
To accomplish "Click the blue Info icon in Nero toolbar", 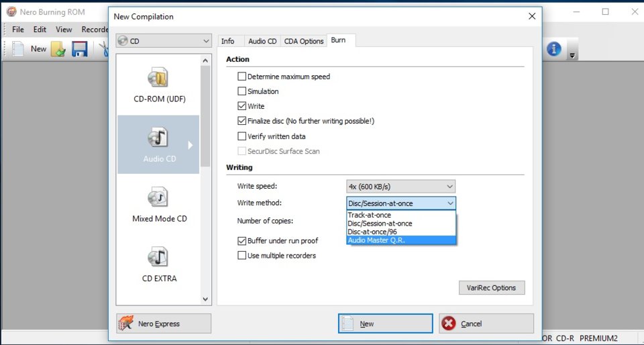I will (553, 49).
